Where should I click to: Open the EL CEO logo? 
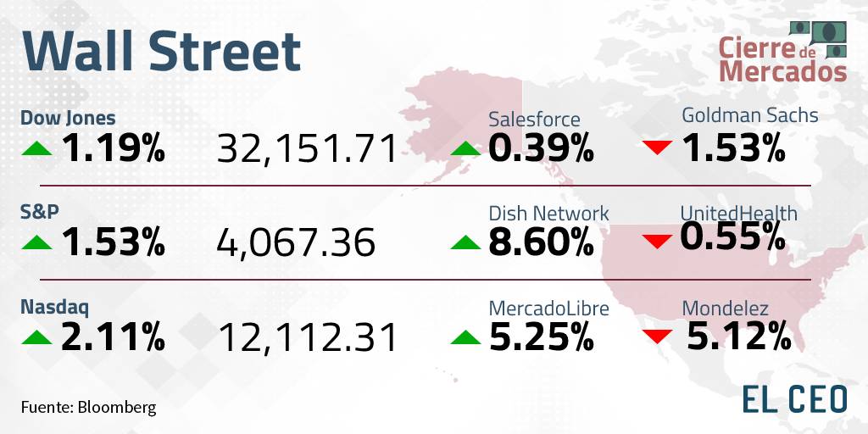(794, 400)
